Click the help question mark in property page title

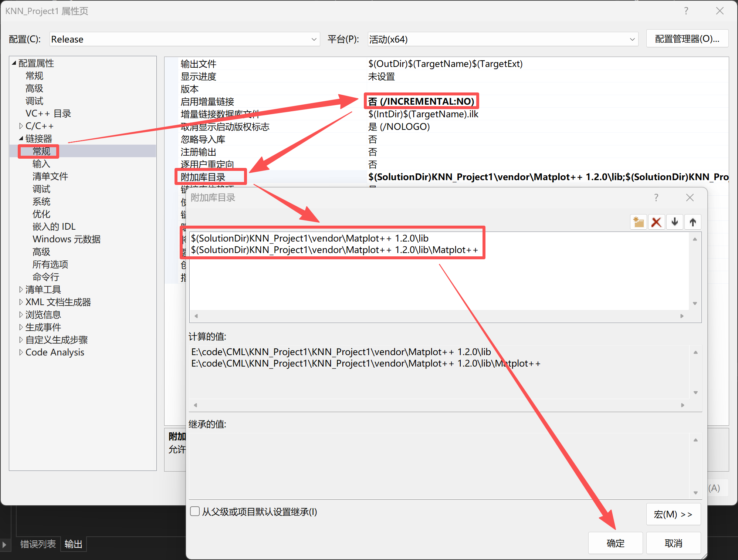686,11
